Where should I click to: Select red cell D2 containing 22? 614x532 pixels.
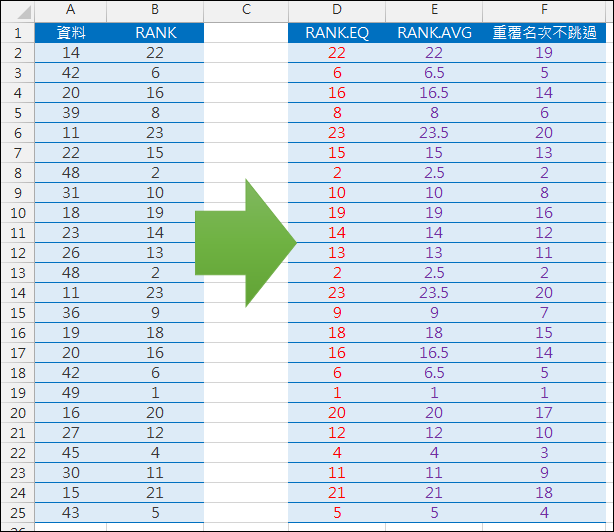click(337, 53)
